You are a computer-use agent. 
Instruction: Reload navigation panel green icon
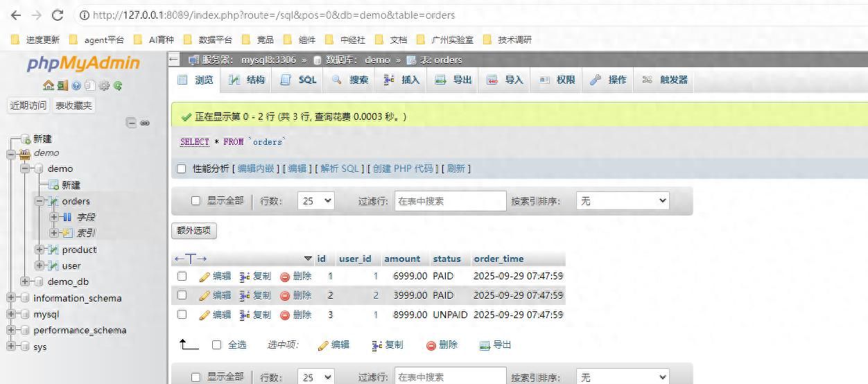coord(118,85)
